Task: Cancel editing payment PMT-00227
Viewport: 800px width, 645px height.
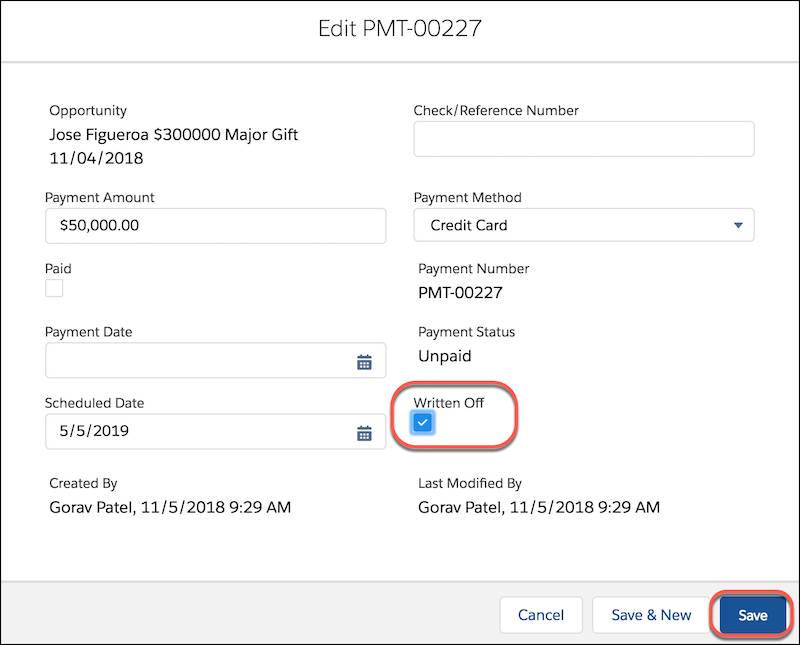Action: [x=541, y=615]
